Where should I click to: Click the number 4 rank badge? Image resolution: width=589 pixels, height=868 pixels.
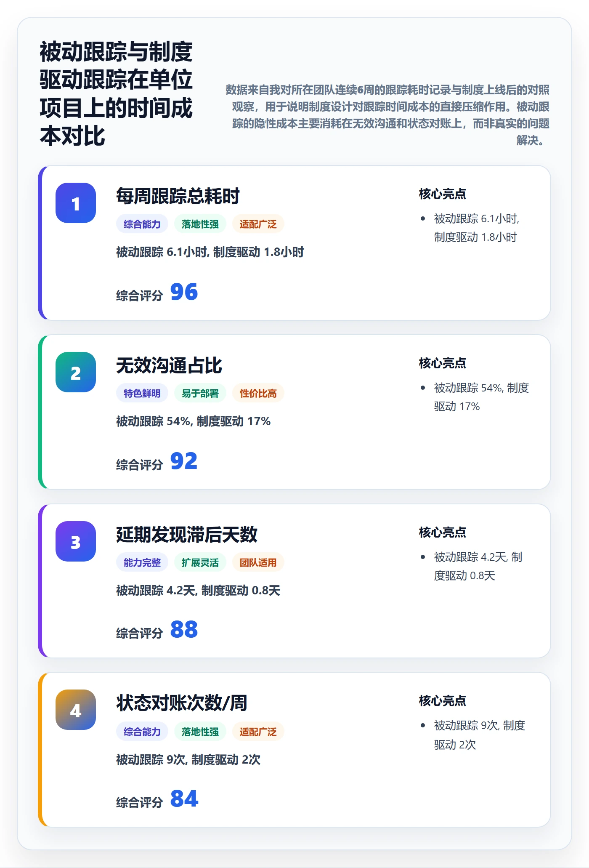point(76,710)
